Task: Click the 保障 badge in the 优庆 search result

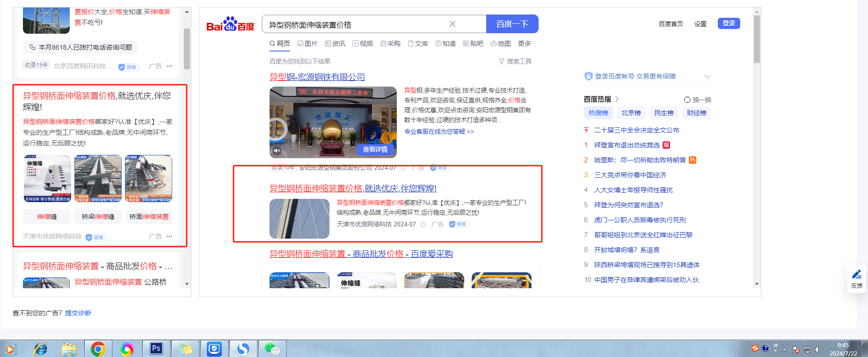Action: 459,225
